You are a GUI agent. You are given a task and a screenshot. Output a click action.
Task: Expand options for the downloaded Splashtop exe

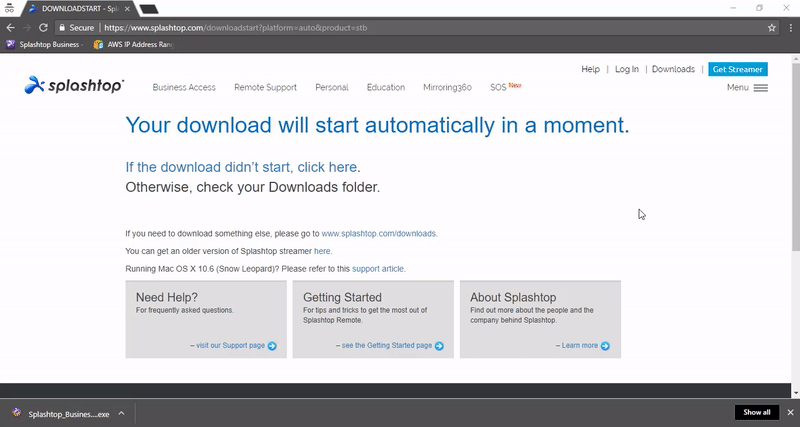121,412
